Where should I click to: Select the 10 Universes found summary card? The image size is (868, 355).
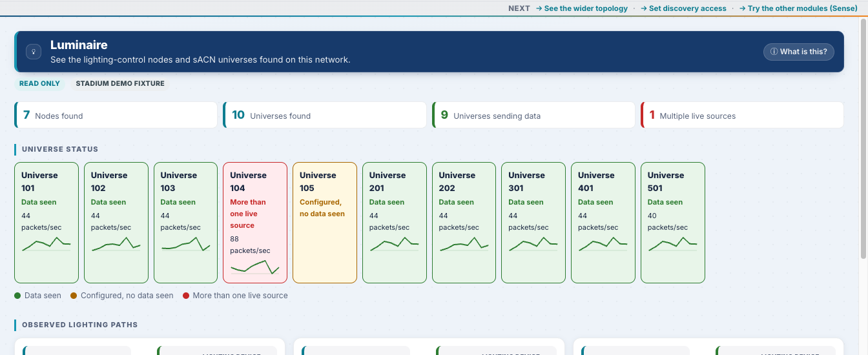click(x=325, y=115)
